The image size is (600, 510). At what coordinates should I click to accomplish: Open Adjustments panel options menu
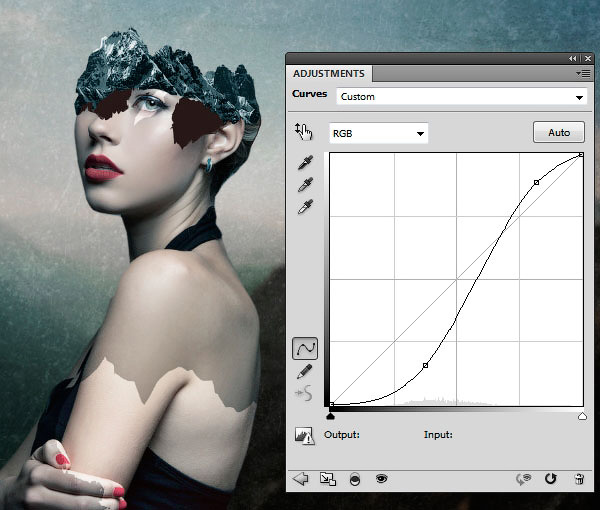click(x=584, y=73)
